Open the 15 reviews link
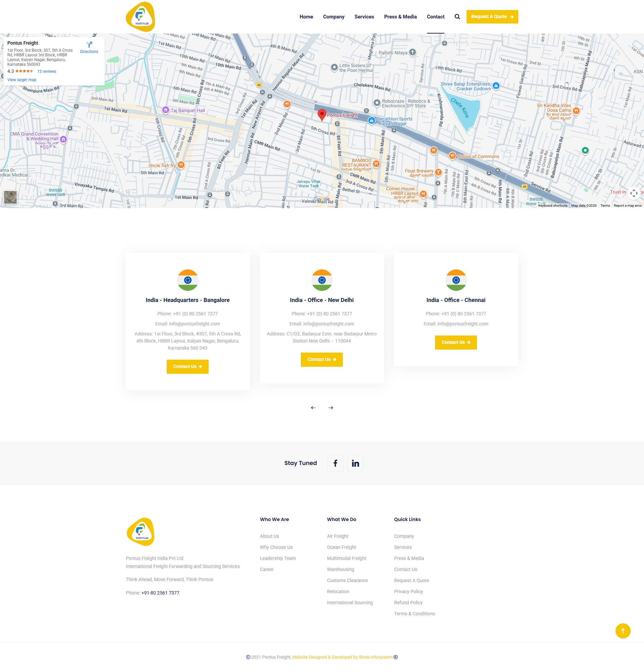 tap(47, 71)
